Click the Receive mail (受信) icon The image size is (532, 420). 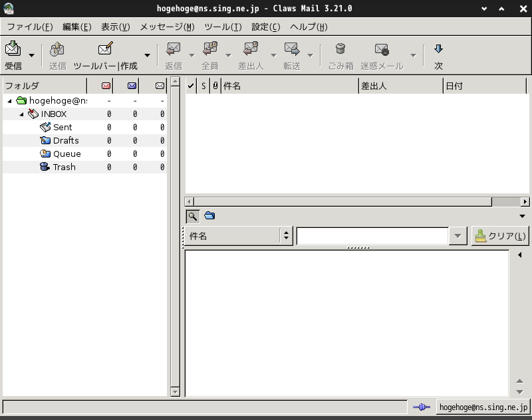click(x=13, y=49)
